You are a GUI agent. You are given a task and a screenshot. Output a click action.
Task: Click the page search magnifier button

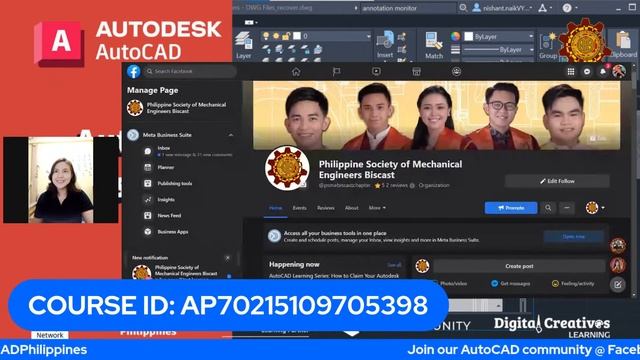click(x=548, y=208)
